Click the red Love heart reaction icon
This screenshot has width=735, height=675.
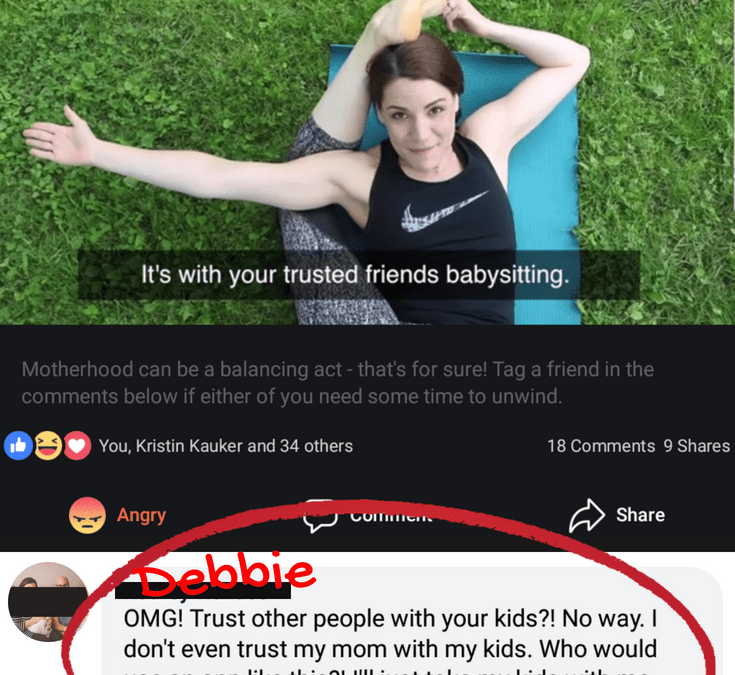coord(77,445)
